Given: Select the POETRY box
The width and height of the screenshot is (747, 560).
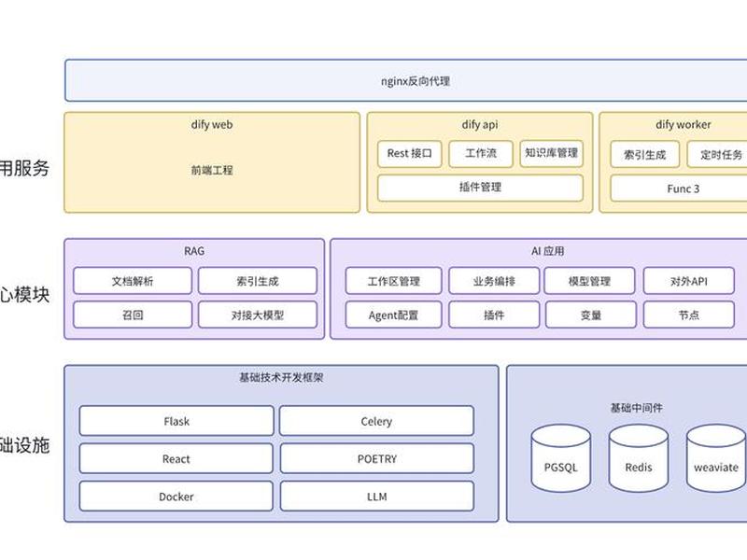Looking at the screenshot, I should pyautogui.click(x=377, y=458).
